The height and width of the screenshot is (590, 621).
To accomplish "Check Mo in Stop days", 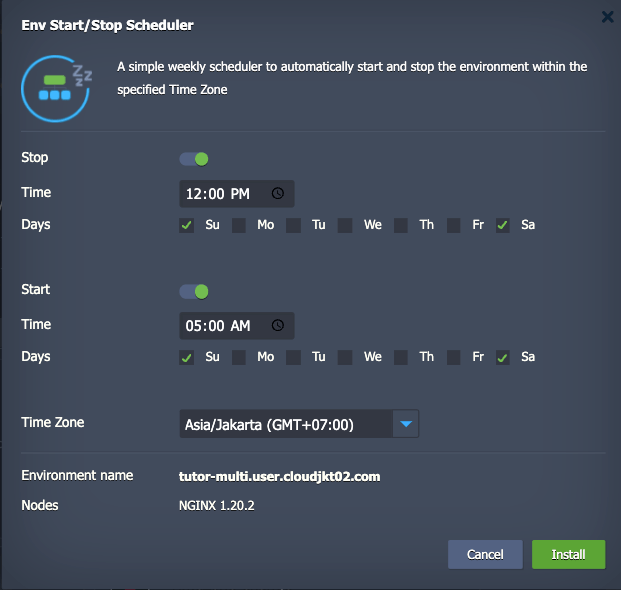I will point(239,225).
